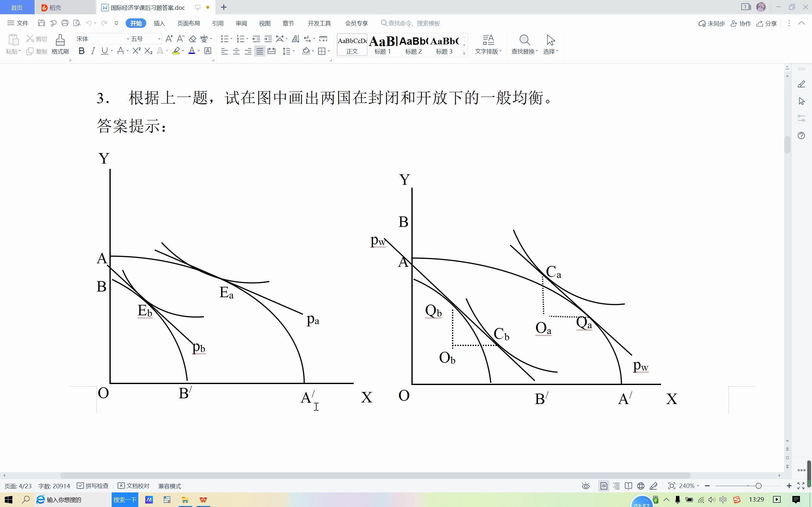Click the 审阅 review tab
The image size is (812, 507).
click(x=241, y=23)
